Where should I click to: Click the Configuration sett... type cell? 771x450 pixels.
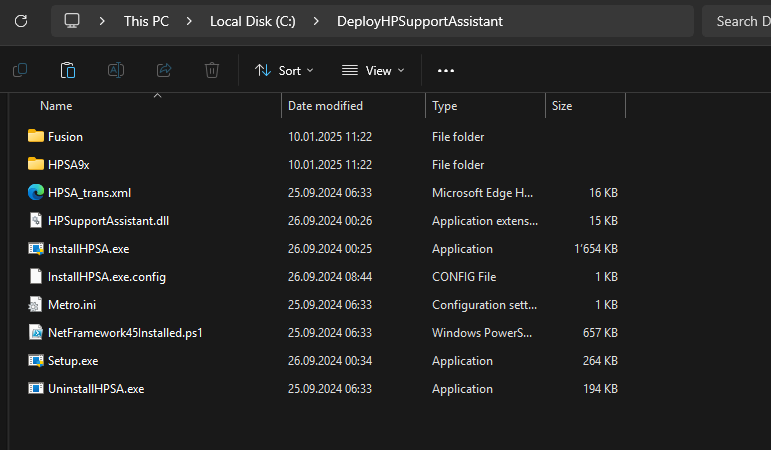pyautogui.click(x=484, y=305)
